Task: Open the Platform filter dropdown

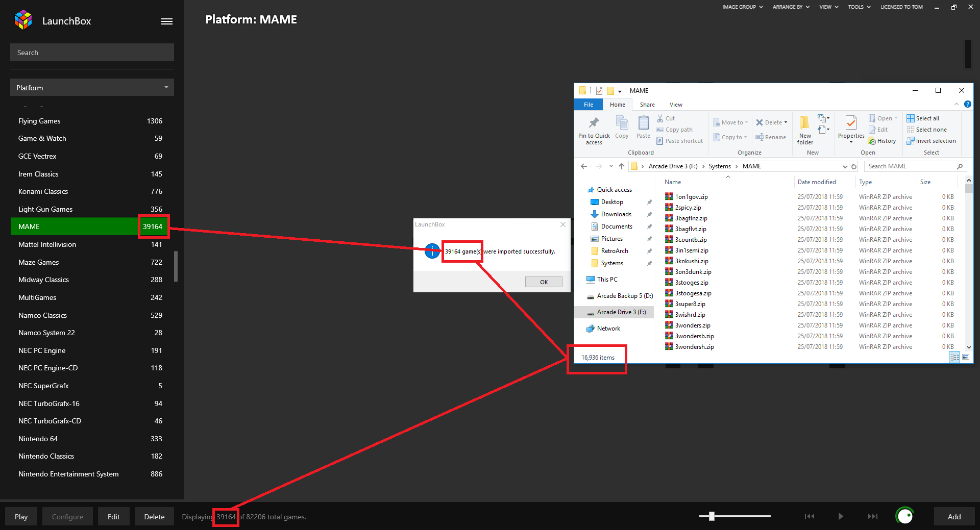Action: click(92, 88)
